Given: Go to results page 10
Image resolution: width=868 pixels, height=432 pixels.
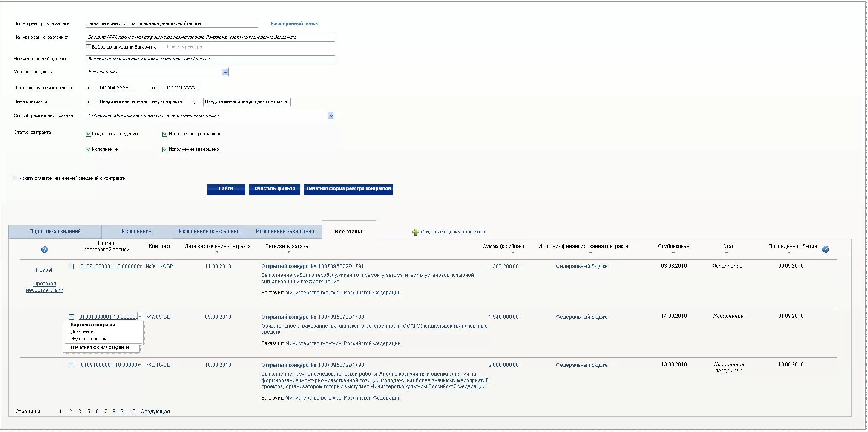Looking at the screenshot, I should tap(132, 412).
